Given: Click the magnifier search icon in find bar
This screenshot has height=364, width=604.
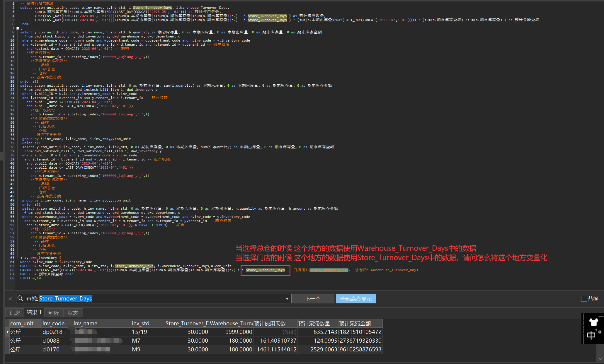Looking at the screenshot, I should coord(21,298).
